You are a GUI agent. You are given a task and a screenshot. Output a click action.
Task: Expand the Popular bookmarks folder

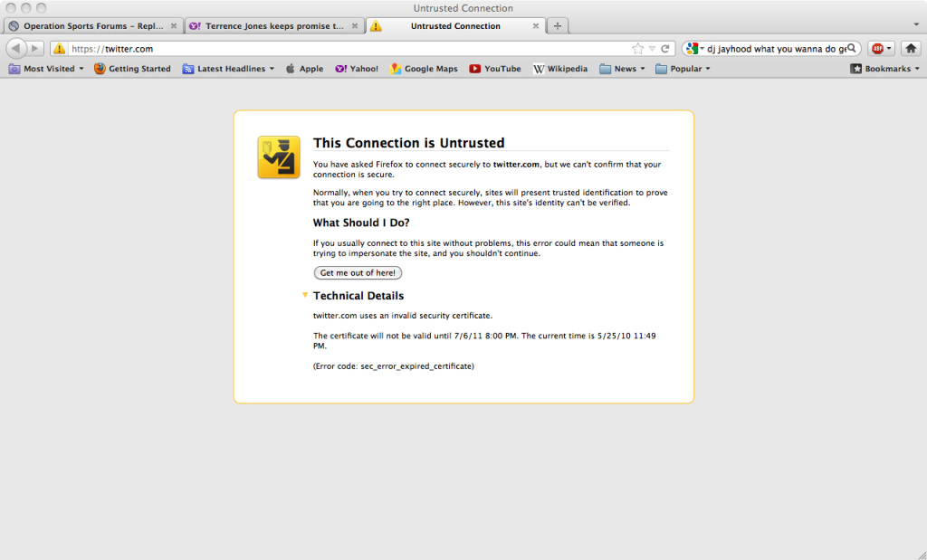683,69
